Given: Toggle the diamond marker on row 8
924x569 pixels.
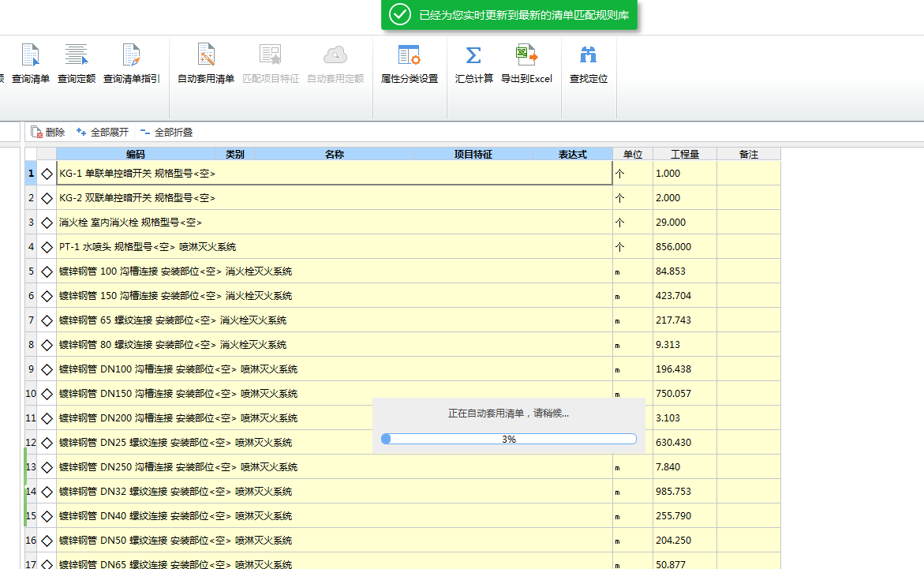Looking at the screenshot, I should [x=47, y=345].
